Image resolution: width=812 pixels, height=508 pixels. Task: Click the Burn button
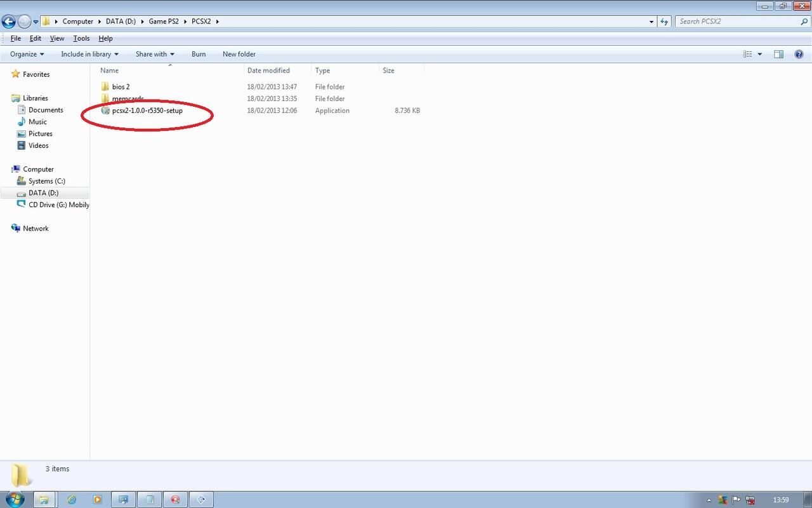[x=199, y=54]
